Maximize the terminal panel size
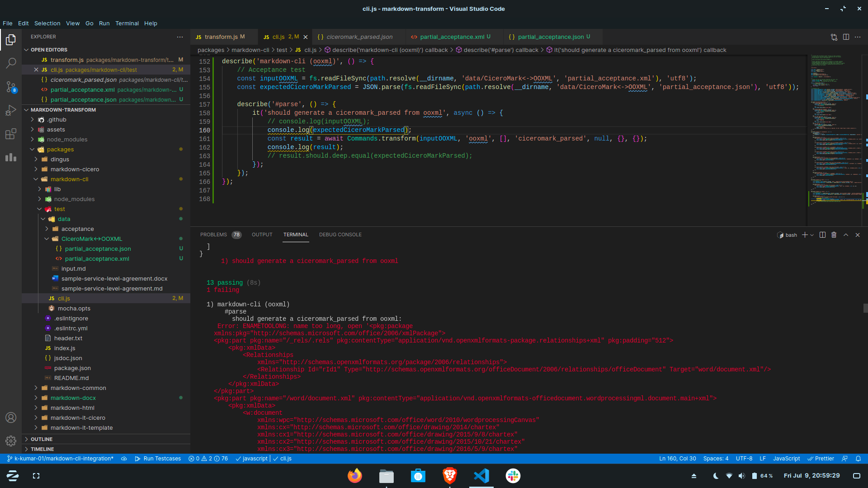 click(x=846, y=235)
